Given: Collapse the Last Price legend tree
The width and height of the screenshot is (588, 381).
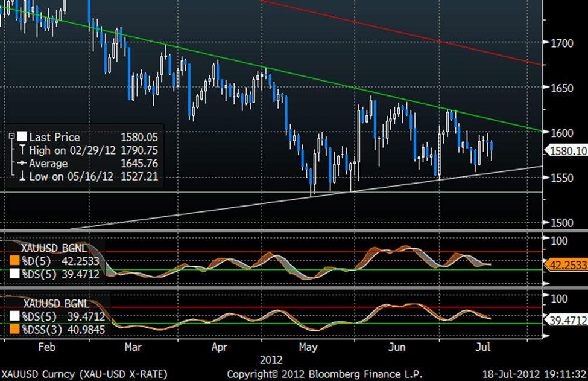Looking at the screenshot, I should tap(11, 136).
